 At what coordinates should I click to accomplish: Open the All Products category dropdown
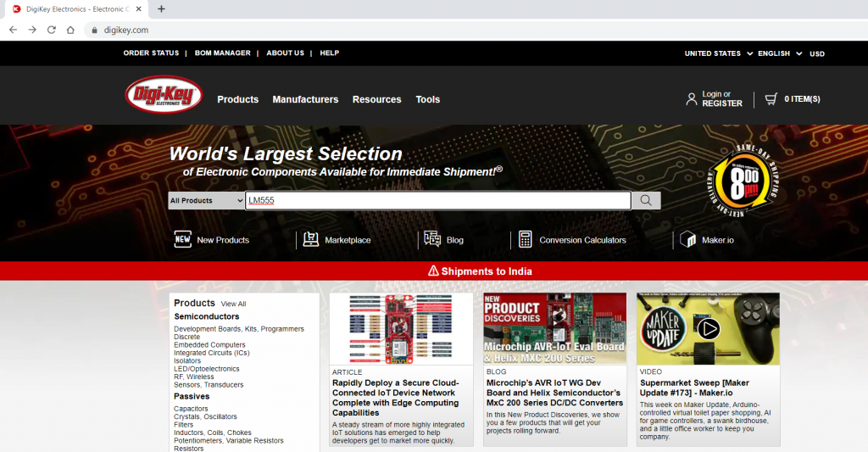tap(206, 200)
